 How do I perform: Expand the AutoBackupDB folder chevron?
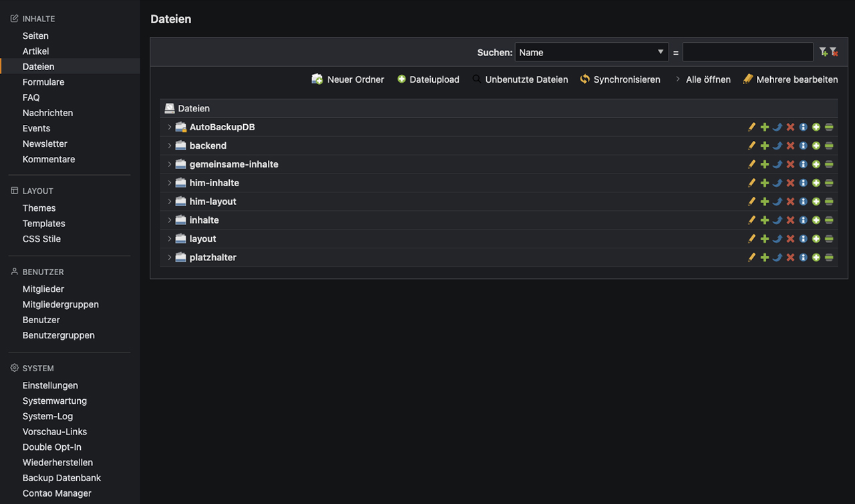(x=170, y=127)
